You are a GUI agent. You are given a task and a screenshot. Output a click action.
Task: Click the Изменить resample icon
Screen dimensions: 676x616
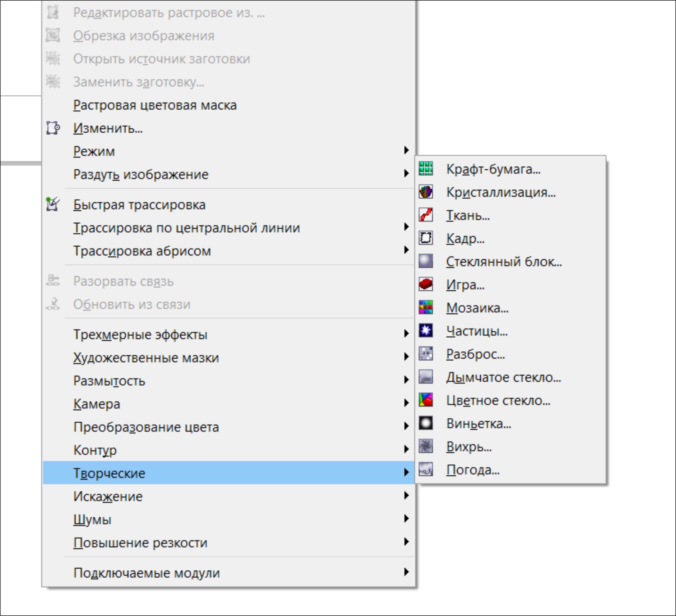pos(53,128)
